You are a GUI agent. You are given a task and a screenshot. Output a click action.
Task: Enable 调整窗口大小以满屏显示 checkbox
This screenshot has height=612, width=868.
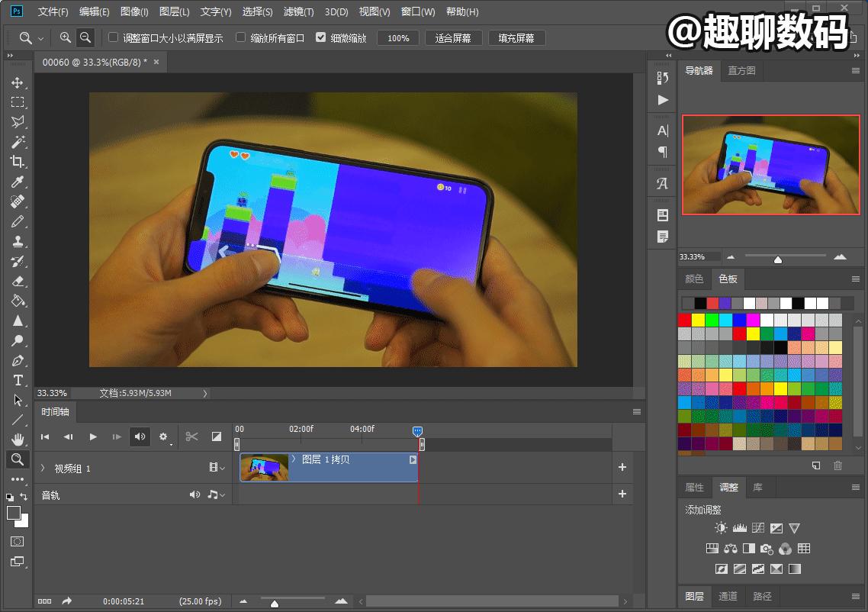pos(114,37)
